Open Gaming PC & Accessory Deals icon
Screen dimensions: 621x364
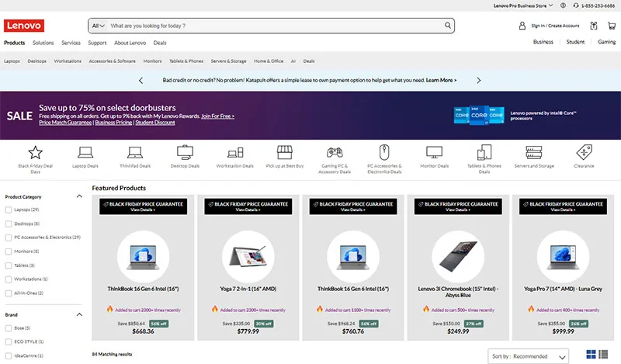tap(335, 152)
